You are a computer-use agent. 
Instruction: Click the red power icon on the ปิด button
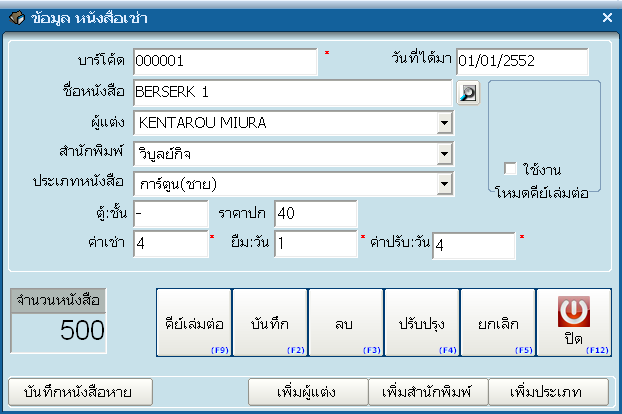(x=574, y=311)
